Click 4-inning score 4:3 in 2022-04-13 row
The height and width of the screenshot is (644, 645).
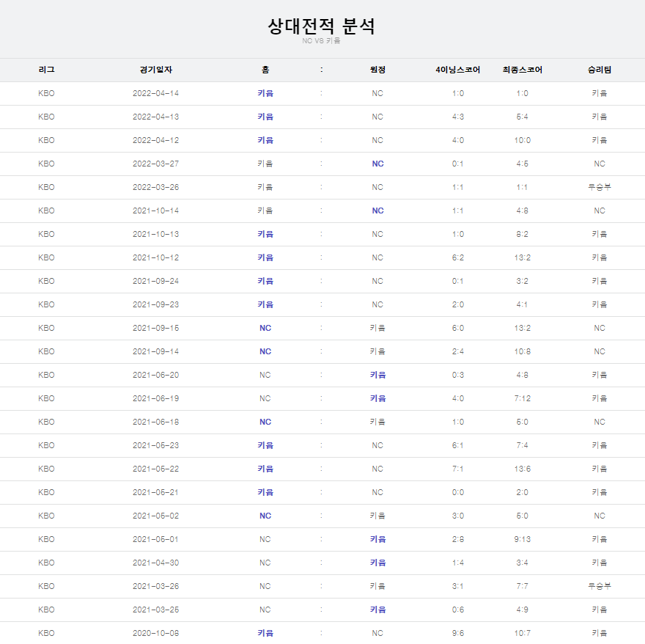point(458,117)
